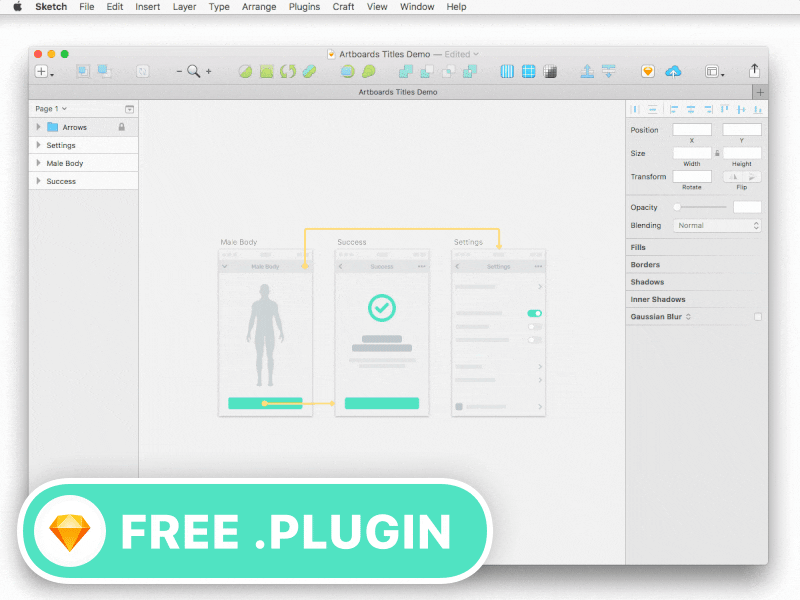Distribute layers horizontally from the inspector
Viewport: 800px width, 600px height.
pos(635,110)
